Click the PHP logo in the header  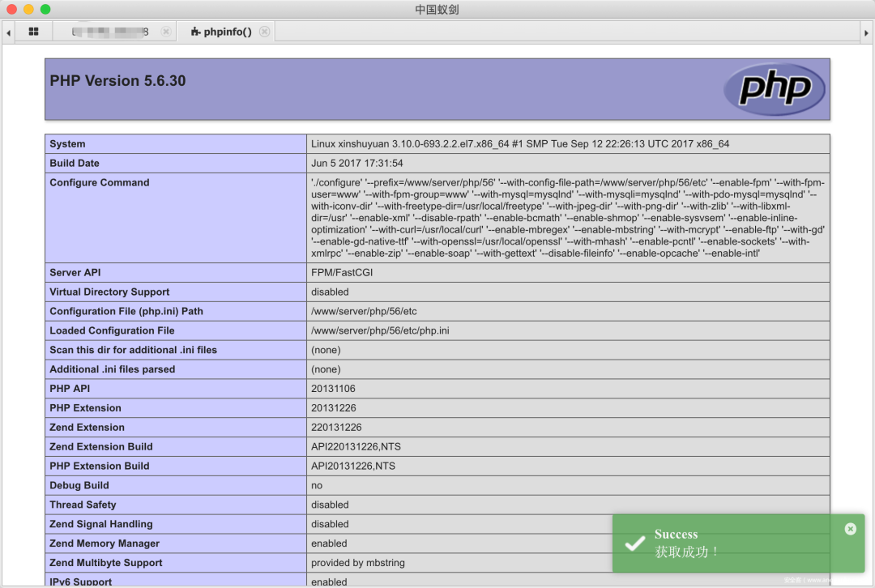(774, 89)
